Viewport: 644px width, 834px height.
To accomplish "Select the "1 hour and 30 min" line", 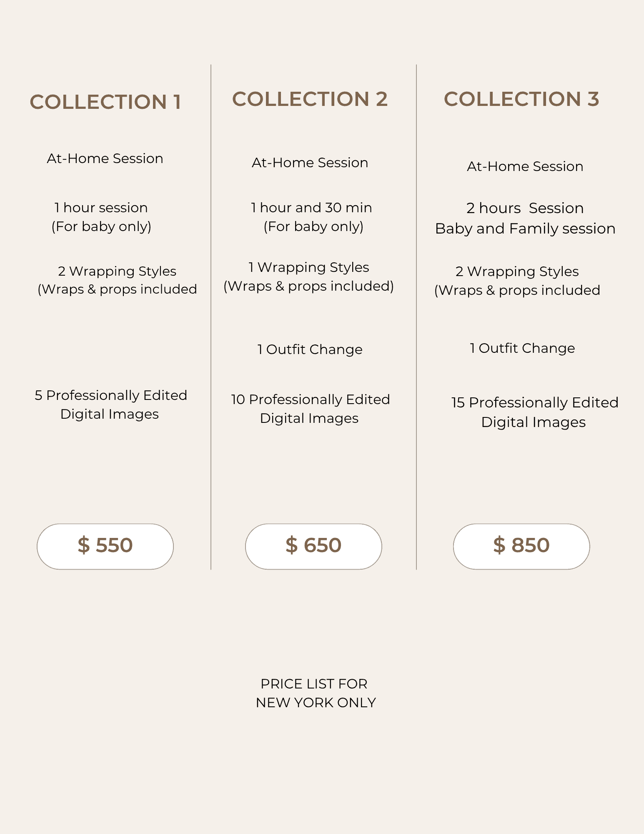I will (x=311, y=208).
